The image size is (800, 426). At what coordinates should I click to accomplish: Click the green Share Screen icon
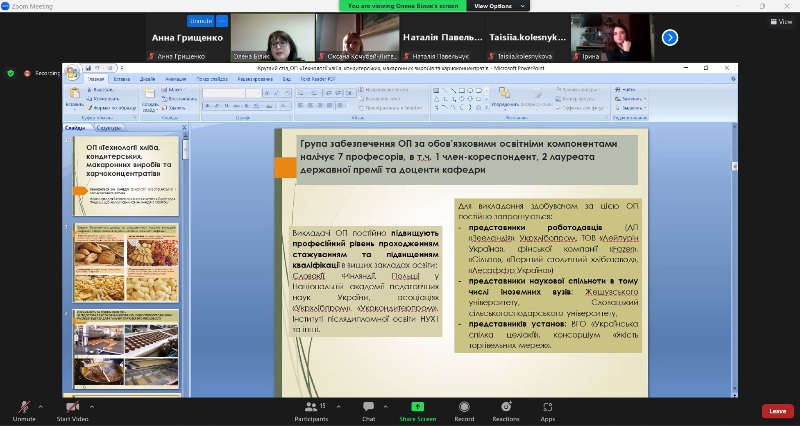tap(417, 406)
